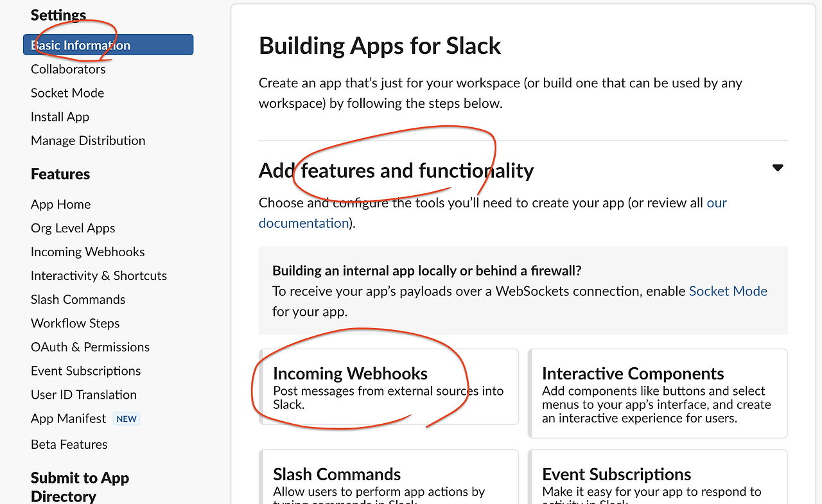
Task: Open the Interactive Components feature card
Action: point(658,393)
